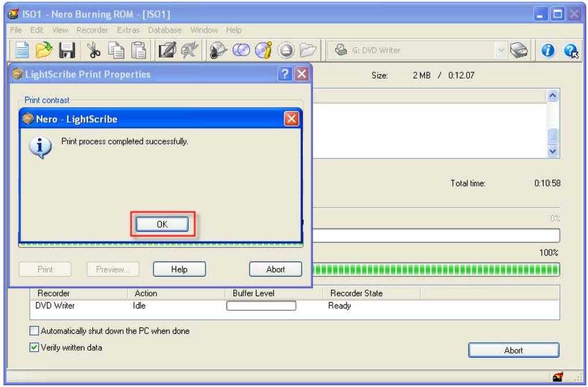The height and width of the screenshot is (387, 588).
Task: Eject disc with the eject icon
Action: (x=286, y=50)
